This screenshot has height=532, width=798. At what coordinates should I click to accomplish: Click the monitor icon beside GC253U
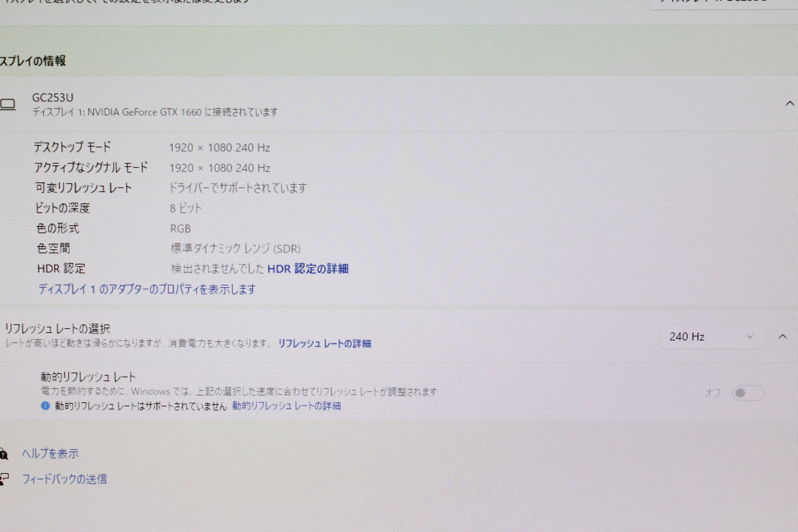[7, 104]
